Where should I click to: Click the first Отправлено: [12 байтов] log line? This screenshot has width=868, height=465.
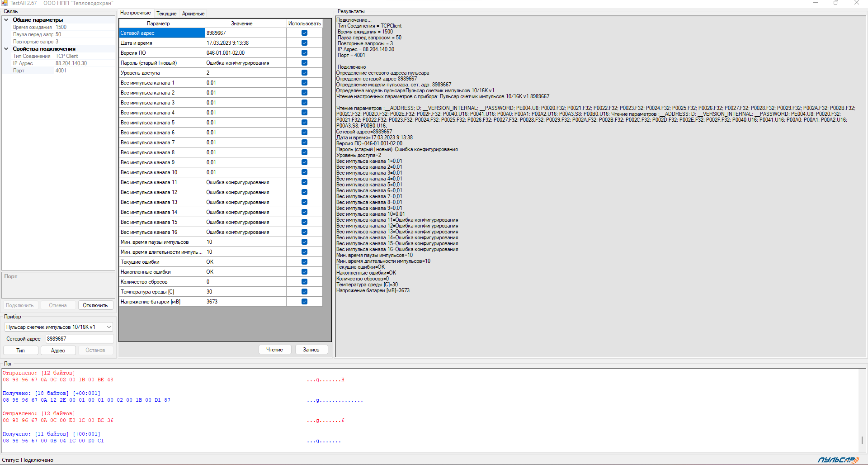pos(38,373)
